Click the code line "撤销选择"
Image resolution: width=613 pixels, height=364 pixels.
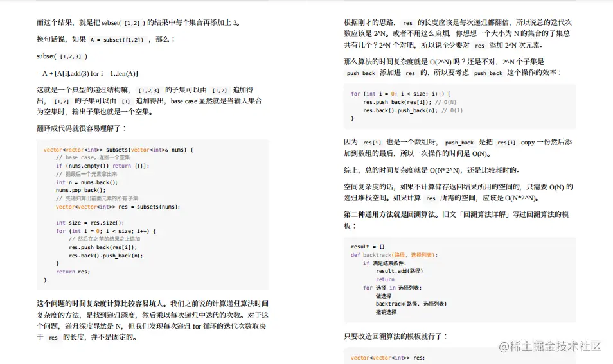(x=386, y=311)
